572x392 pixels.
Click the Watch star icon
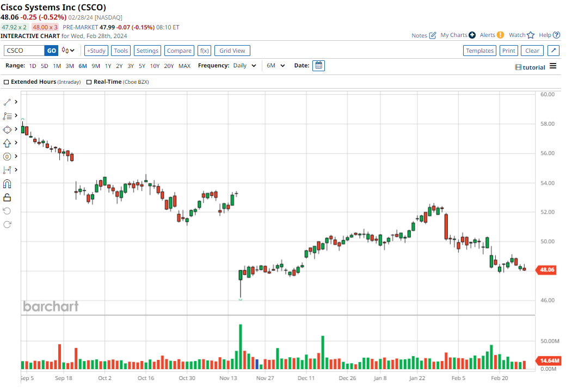tap(531, 35)
